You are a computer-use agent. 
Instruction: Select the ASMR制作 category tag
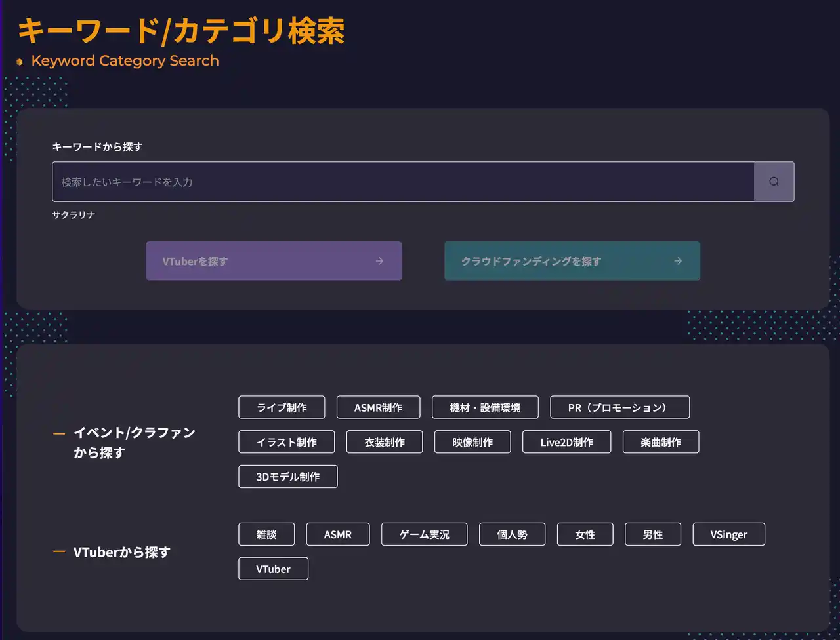[x=378, y=407]
